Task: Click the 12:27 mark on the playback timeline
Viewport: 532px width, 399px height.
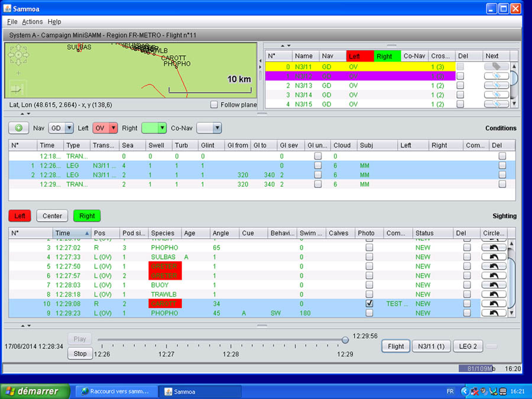Action: (166, 354)
